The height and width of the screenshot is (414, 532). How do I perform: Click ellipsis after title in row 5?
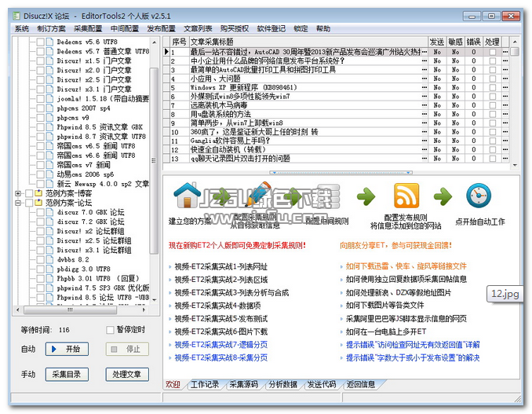pos(424,87)
